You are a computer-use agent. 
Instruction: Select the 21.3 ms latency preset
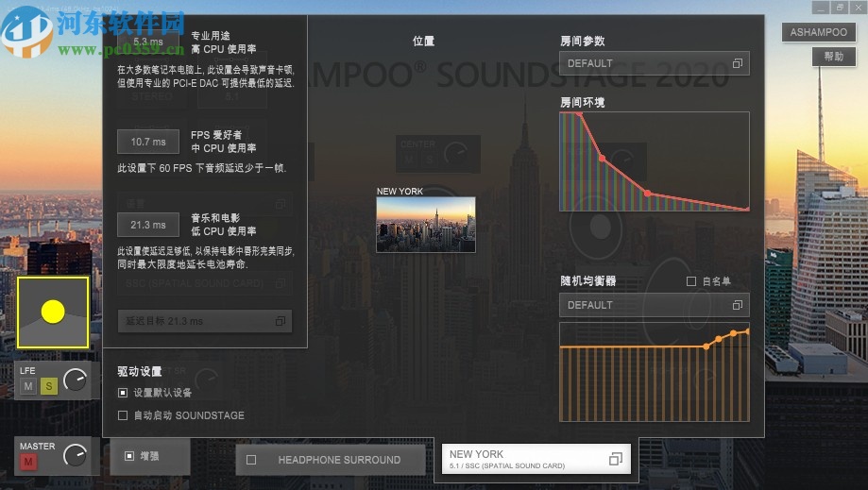click(147, 225)
